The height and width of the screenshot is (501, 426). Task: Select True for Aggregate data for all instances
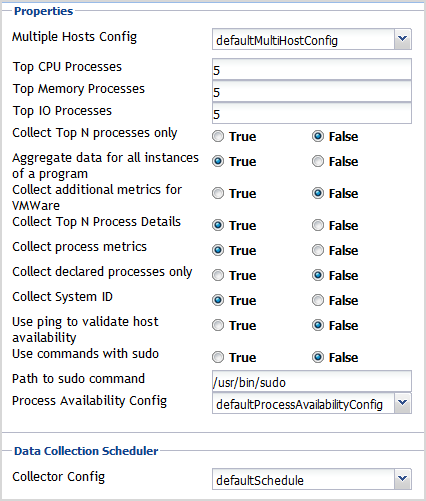[x=218, y=161]
